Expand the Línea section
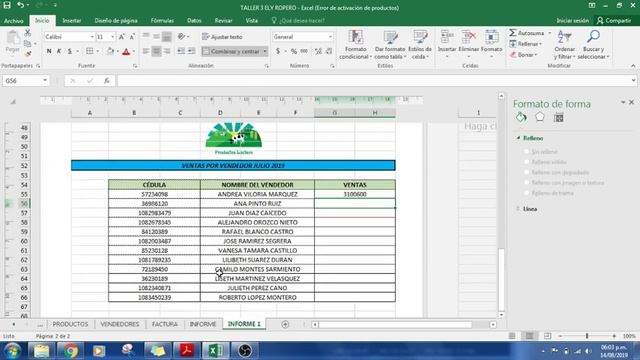 click(518, 209)
